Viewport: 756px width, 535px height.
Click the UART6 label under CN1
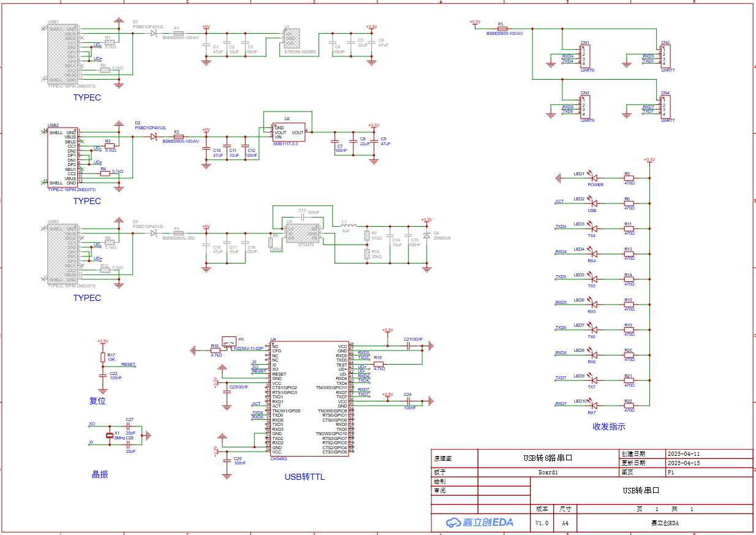tap(587, 70)
